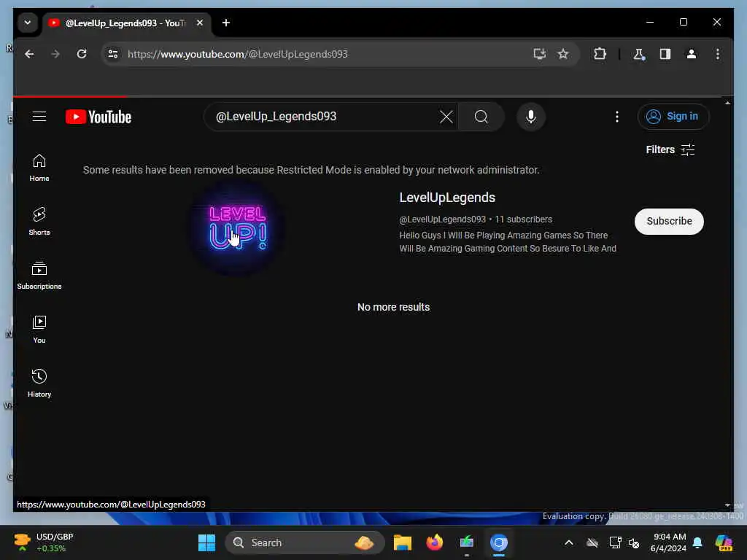Close the @LevelUp_Legends093 tab
The width and height of the screenshot is (747, 560).
point(200,23)
